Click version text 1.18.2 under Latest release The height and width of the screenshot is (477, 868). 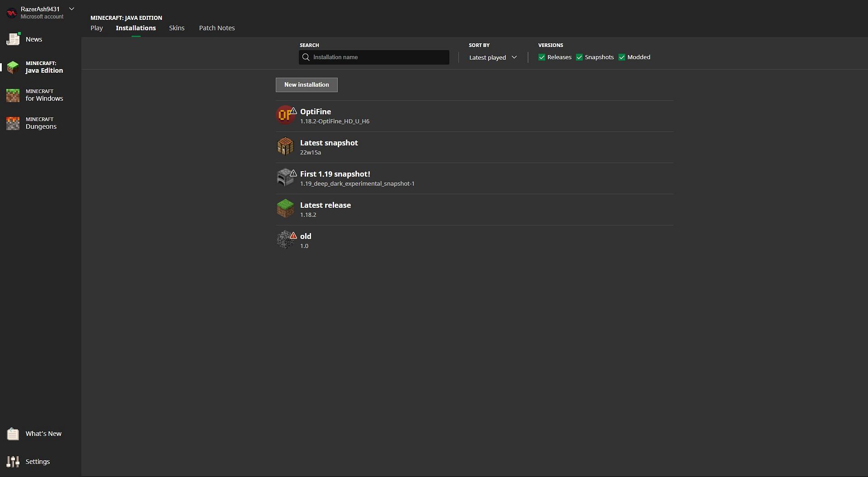pos(308,215)
